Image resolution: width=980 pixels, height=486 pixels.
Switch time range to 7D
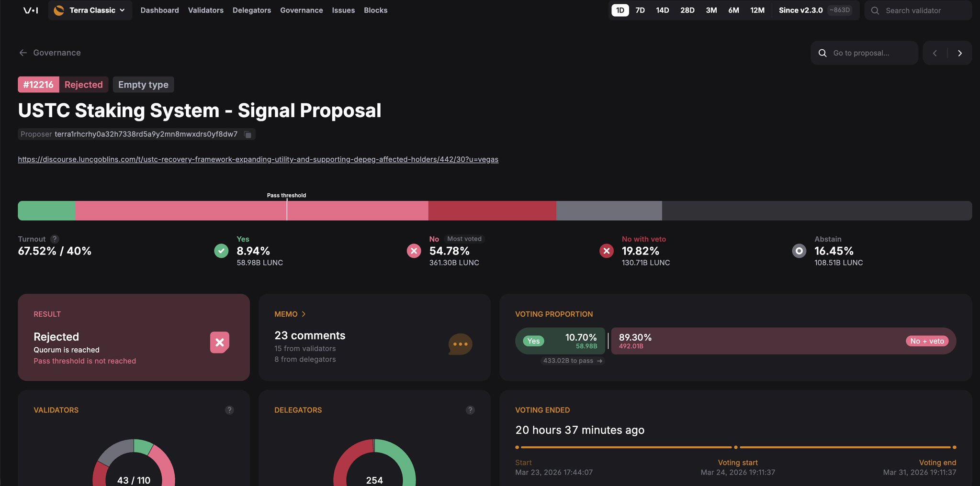(640, 10)
